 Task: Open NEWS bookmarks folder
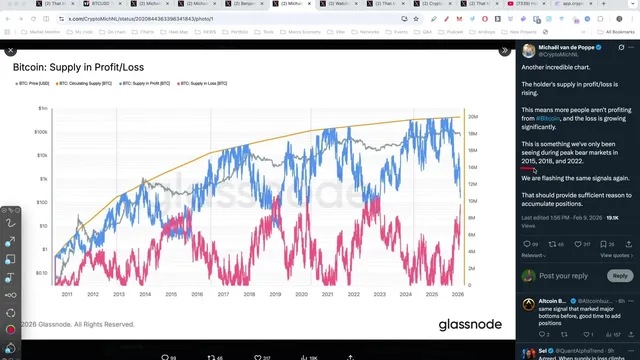click(205, 32)
